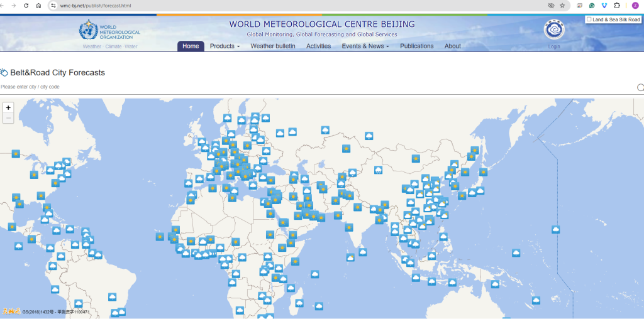644x319 pixels.
Task: Open the About page link
Action: pos(452,46)
